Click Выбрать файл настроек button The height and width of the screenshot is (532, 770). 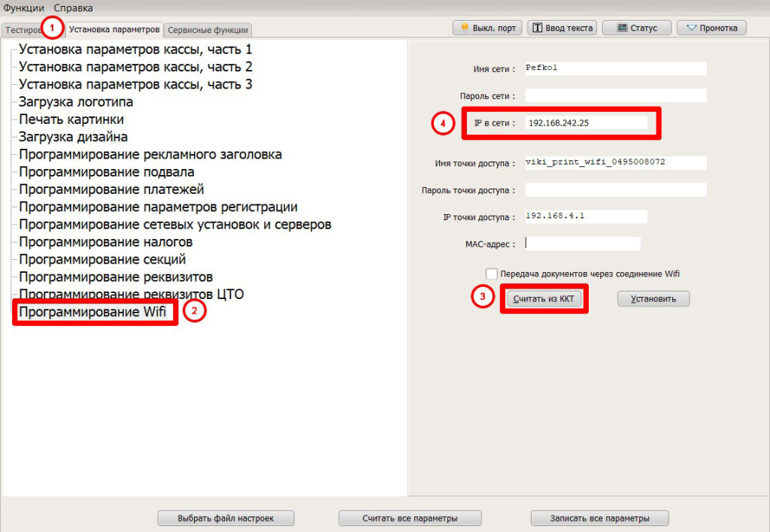point(226,518)
